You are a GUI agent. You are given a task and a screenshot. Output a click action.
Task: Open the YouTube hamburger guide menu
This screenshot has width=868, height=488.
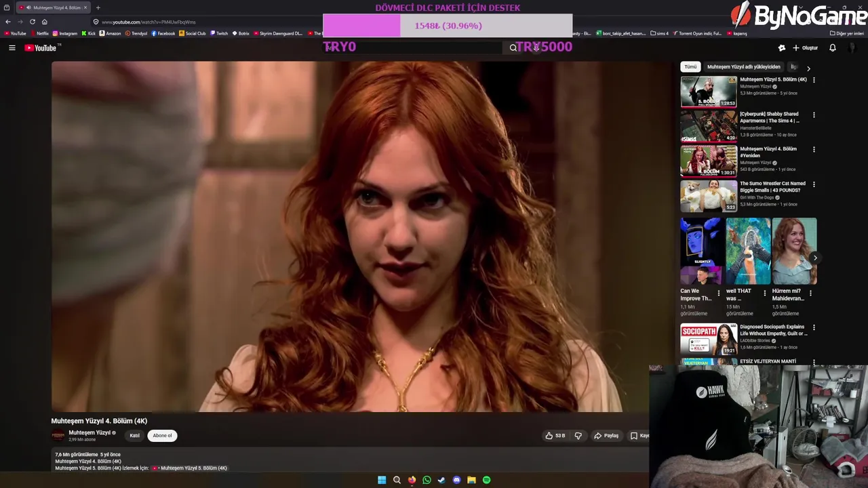pos(12,47)
